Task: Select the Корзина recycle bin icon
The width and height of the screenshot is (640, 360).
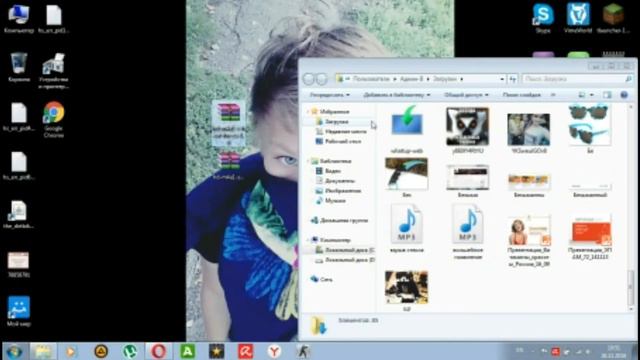Action: tap(19, 67)
